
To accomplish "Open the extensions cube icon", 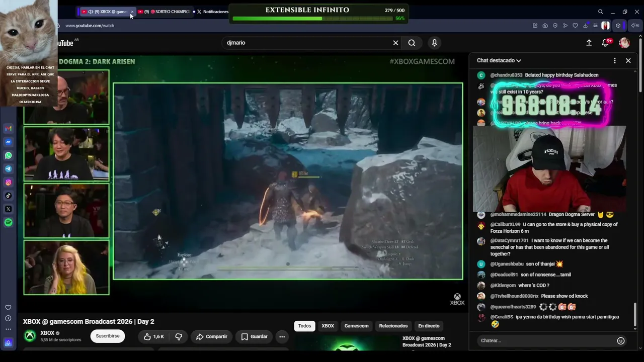I will [x=618, y=26].
